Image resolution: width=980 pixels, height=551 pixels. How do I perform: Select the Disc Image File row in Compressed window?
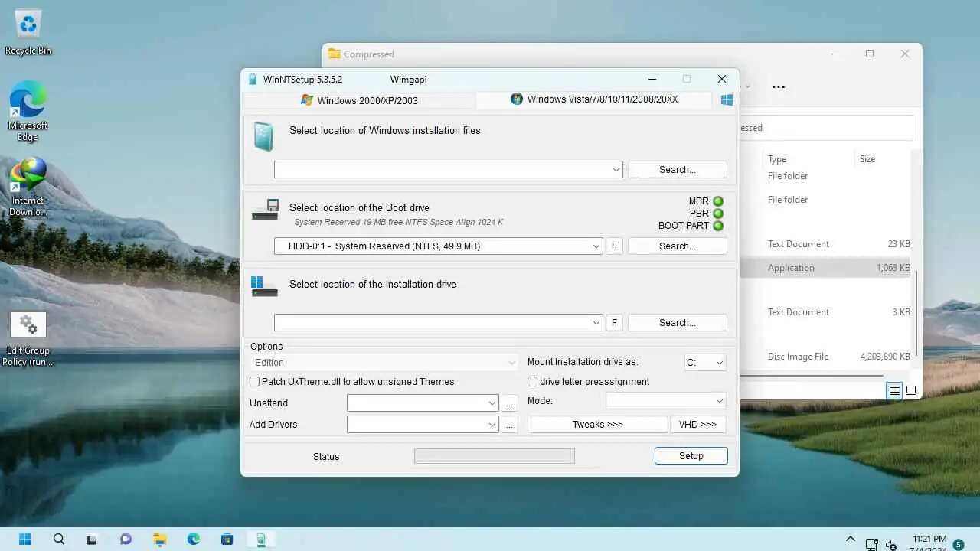click(x=825, y=357)
